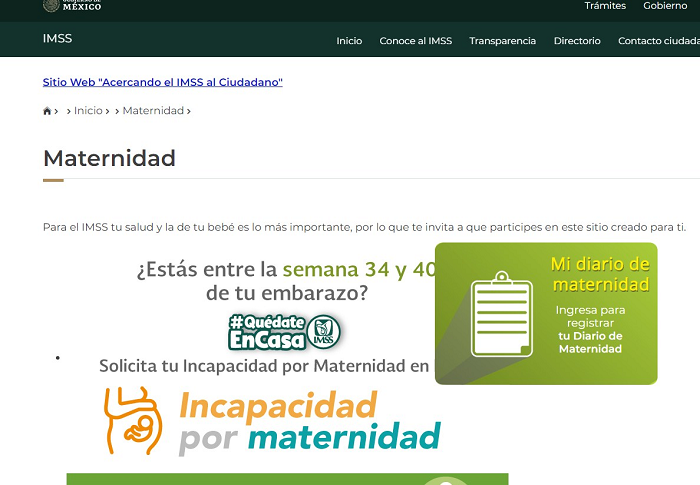Go to Inicio in the navigation menu
This screenshot has width=700, height=485.
tap(349, 41)
